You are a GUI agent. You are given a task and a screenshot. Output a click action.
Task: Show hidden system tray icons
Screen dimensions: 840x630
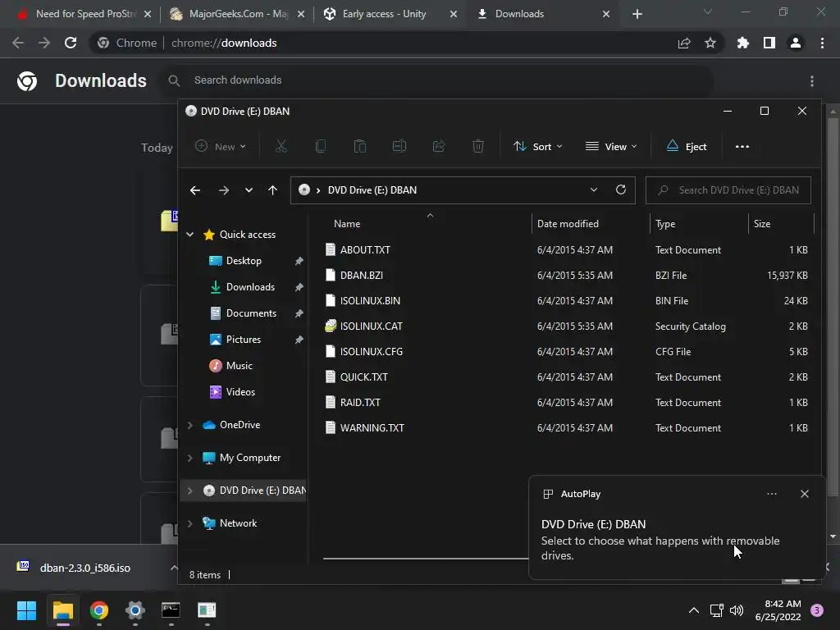[x=694, y=610]
